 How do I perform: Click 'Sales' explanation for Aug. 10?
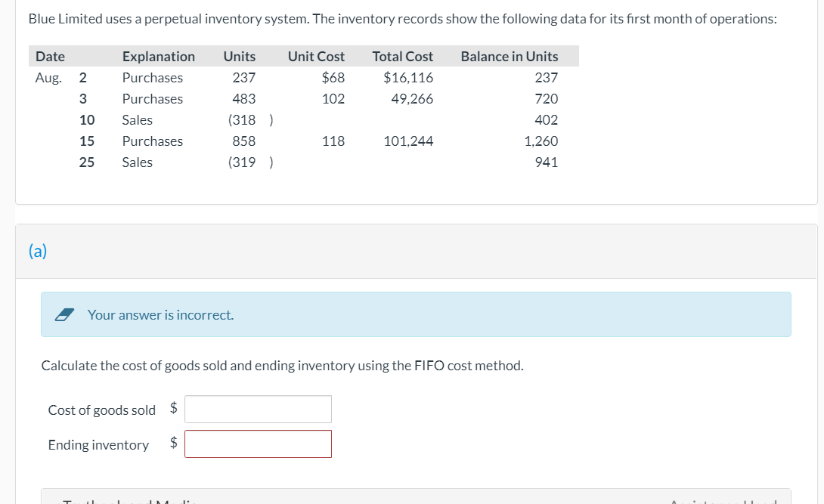click(137, 120)
